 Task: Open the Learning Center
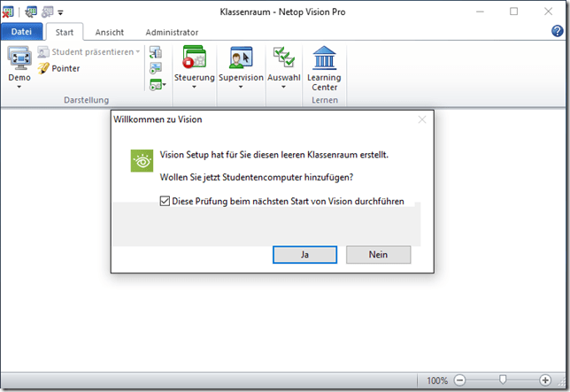coord(325,58)
